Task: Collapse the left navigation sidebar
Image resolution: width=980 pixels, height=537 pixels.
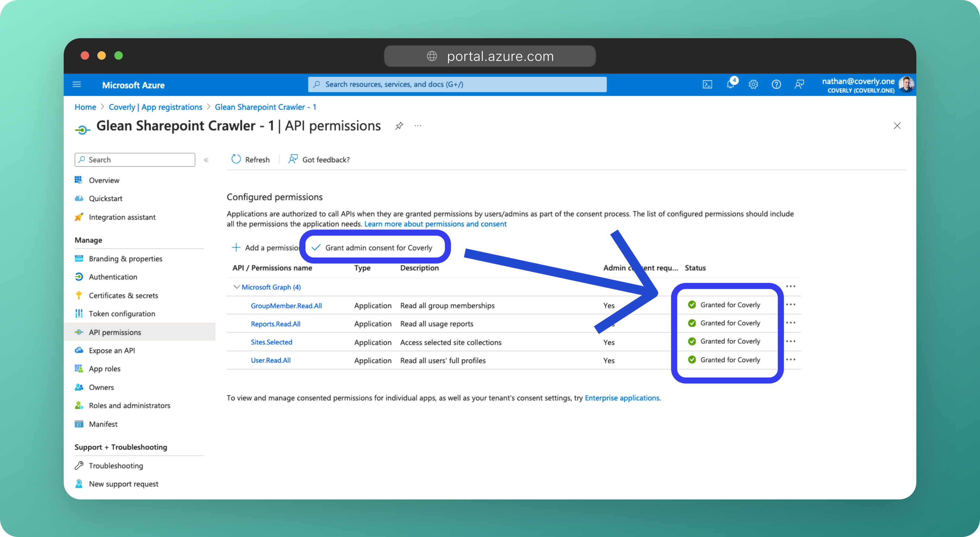Action: coord(206,160)
